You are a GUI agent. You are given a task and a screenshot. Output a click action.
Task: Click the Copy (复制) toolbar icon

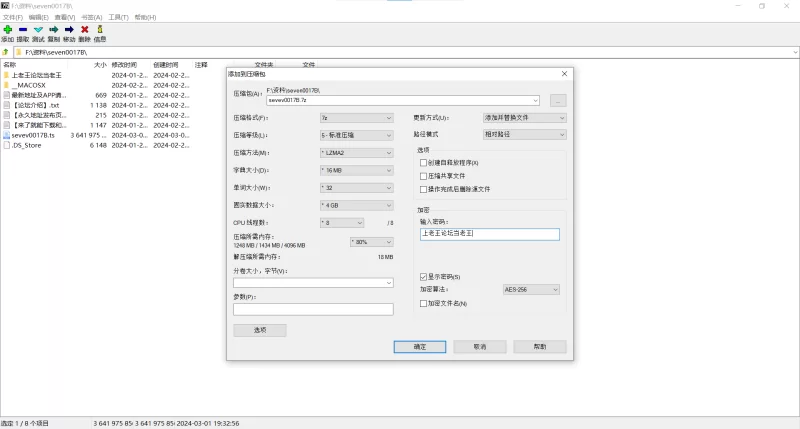click(53, 30)
